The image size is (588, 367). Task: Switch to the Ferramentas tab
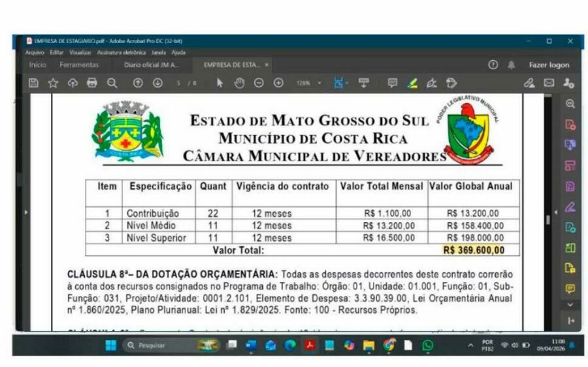(x=79, y=65)
